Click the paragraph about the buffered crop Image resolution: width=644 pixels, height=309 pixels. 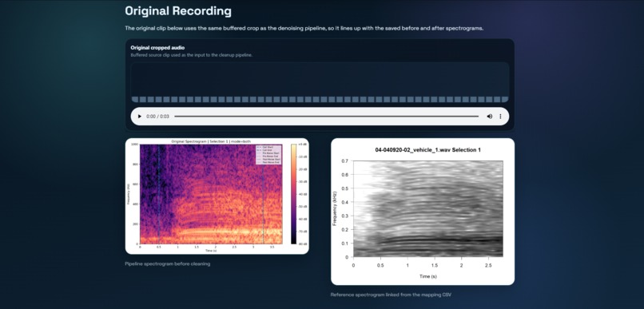click(x=304, y=28)
